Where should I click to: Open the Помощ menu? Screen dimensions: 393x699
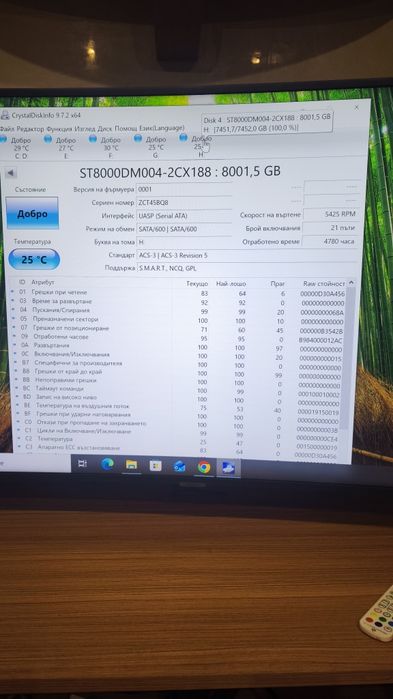[x=126, y=128]
